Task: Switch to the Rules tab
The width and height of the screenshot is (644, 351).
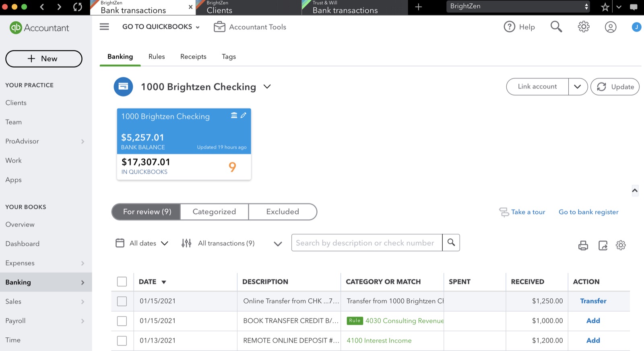Action: 157,57
